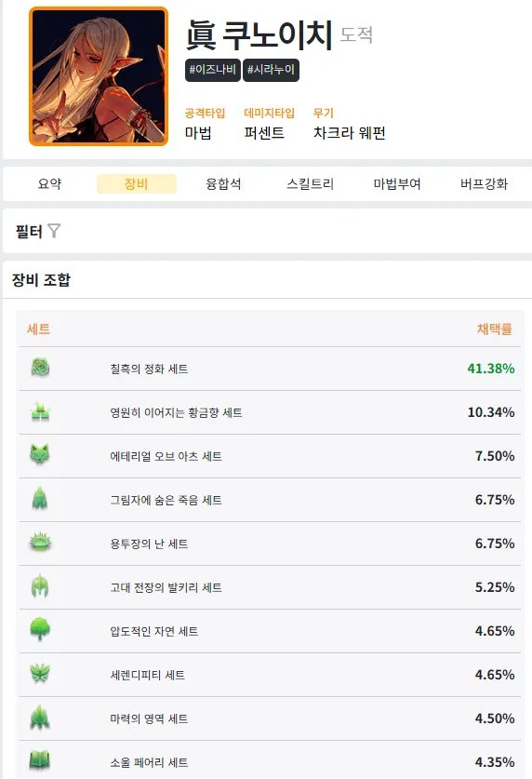Screen dimensions: 532x779
Task: Open the 스킬트리 tab
Action: click(310, 184)
